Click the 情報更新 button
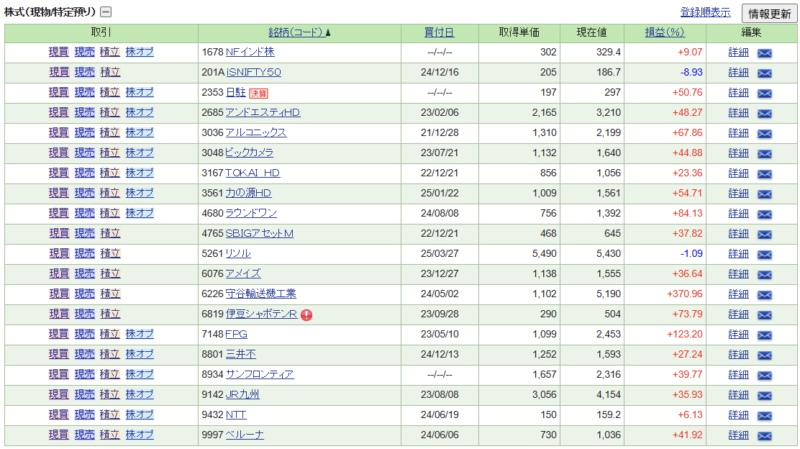This screenshot has height=449, width=800. coord(769,14)
